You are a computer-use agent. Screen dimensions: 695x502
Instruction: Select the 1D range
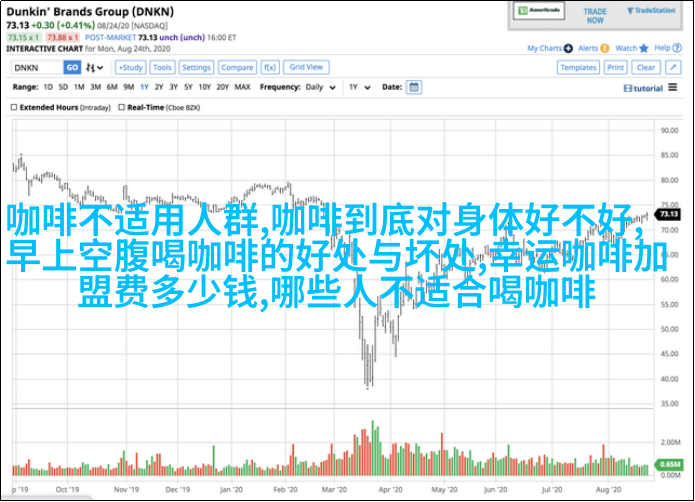[48, 87]
